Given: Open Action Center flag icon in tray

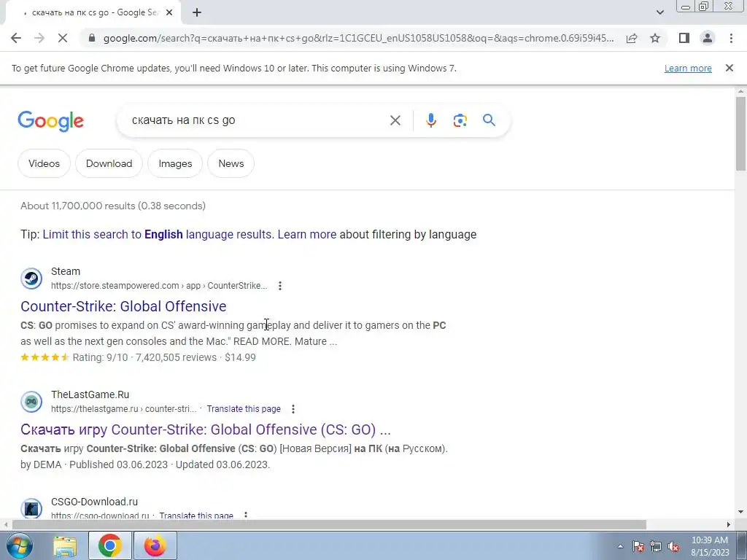Looking at the screenshot, I should (638, 546).
